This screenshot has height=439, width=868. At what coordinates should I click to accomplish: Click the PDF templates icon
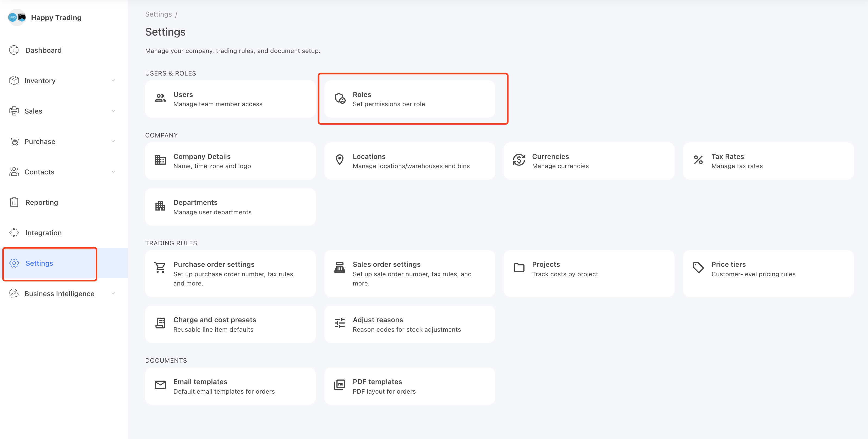(x=340, y=385)
